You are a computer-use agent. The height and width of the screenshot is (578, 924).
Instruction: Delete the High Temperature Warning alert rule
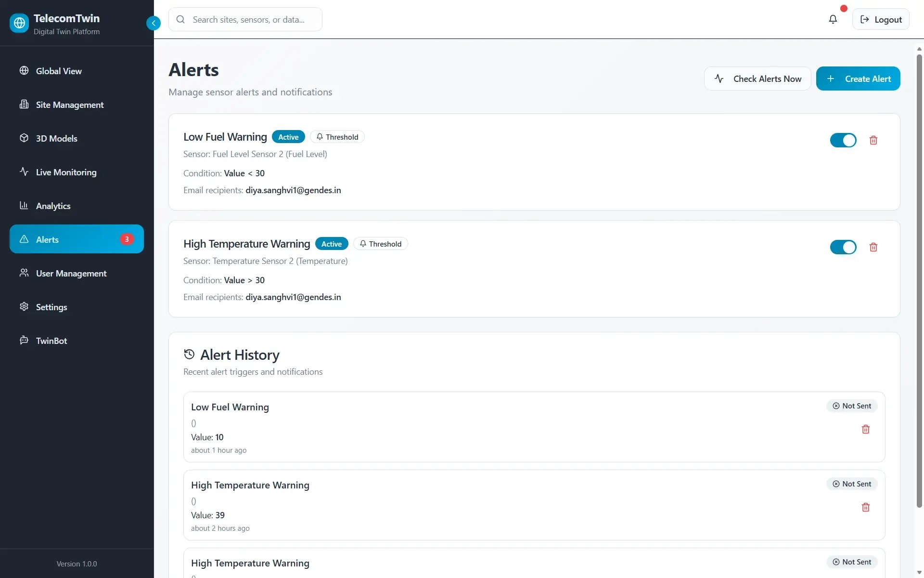click(873, 247)
